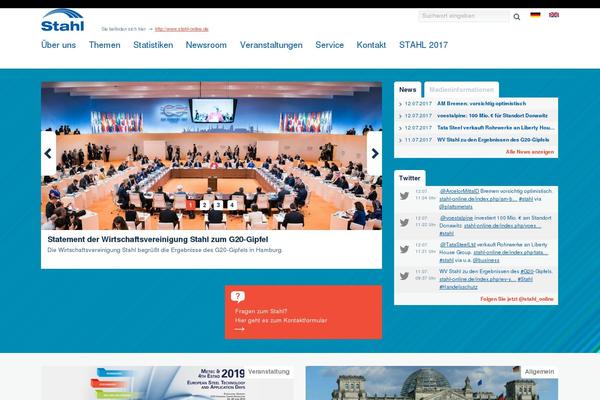Open the Newsroom menu
This screenshot has width=600, height=400.
pos(206,45)
